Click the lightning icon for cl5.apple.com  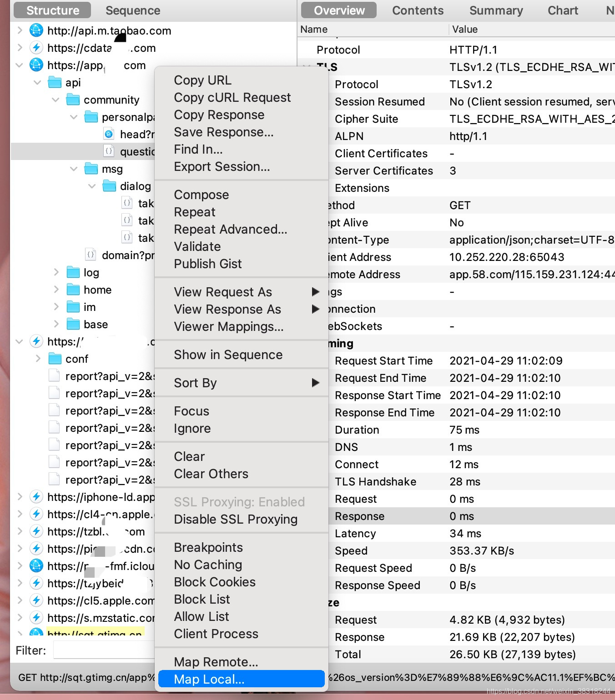click(x=36, y=600)
